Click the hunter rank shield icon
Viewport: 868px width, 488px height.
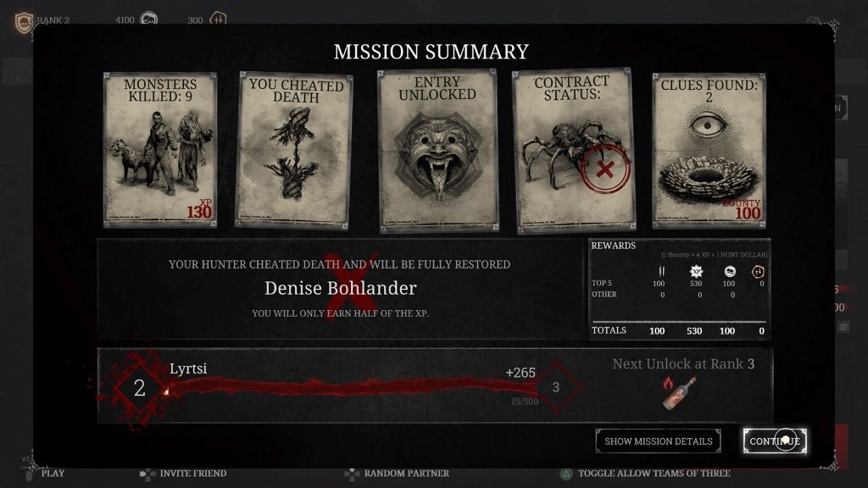click(x=23, y=22)
